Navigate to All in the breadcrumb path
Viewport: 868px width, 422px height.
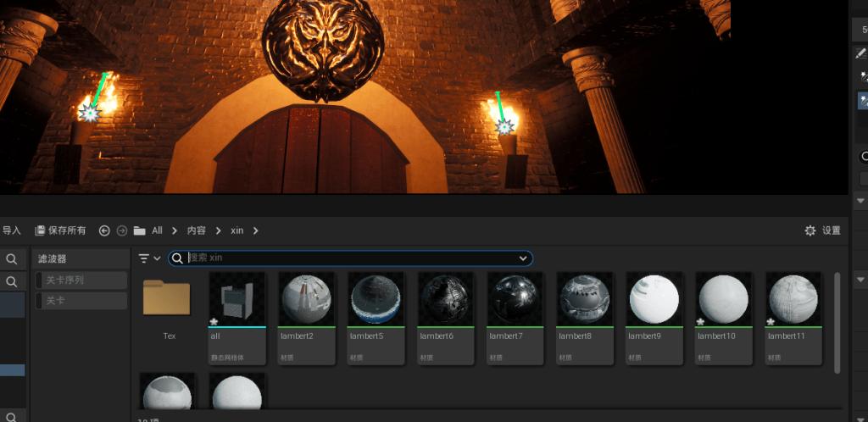(157, 230)
